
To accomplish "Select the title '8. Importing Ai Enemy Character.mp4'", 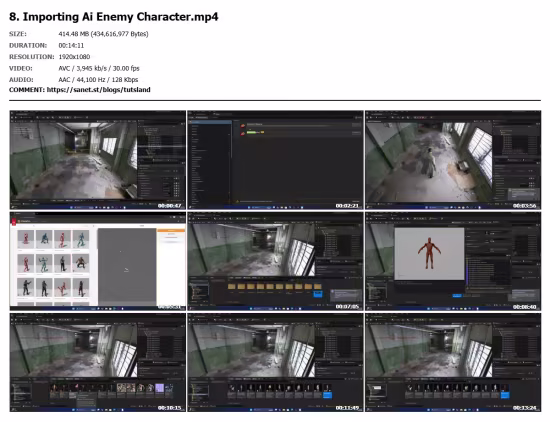I will (x=114, y=17).
